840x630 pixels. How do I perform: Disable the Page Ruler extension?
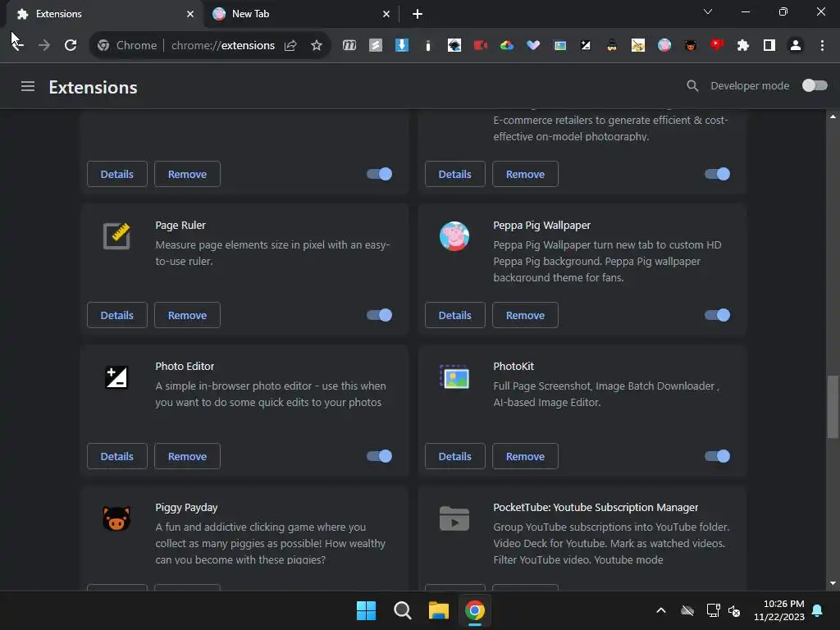click(x=379, y=315)
